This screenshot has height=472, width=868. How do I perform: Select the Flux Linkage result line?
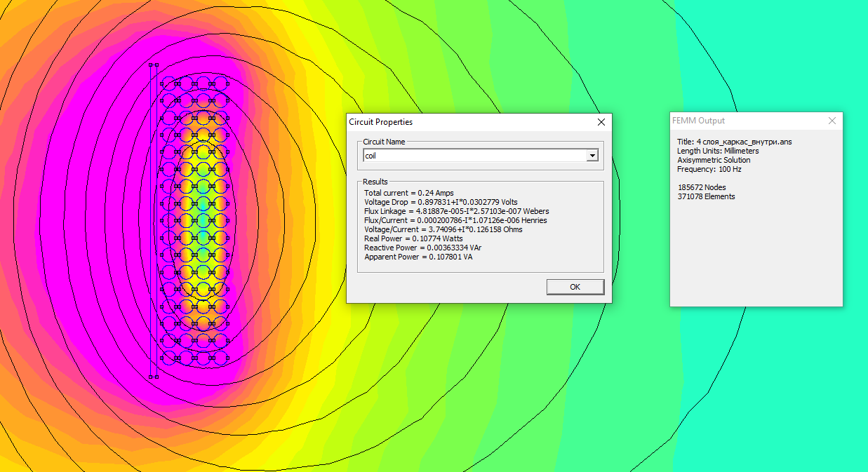tap(457, 211)
